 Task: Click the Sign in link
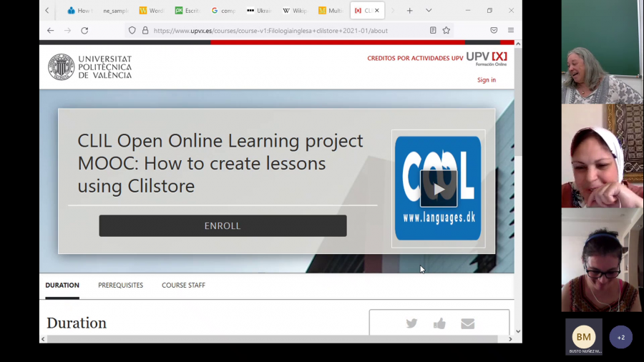[x=487, y=80]
